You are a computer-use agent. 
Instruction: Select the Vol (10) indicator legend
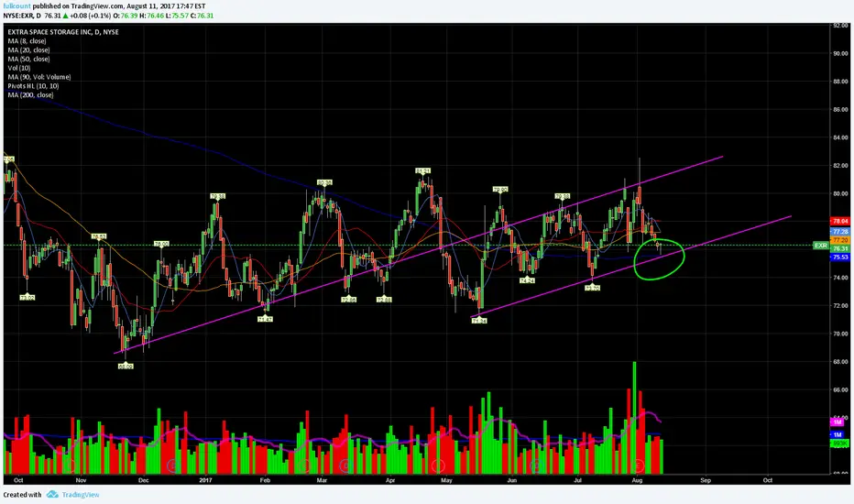[x=19, y=68]
